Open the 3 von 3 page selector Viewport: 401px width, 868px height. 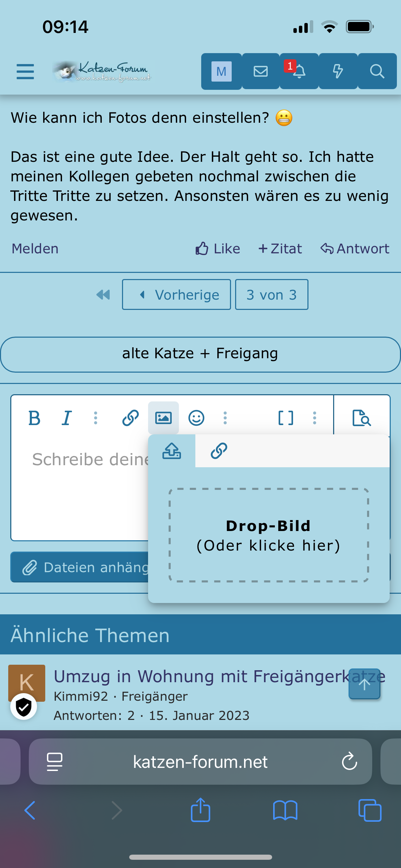pos(272,295)
